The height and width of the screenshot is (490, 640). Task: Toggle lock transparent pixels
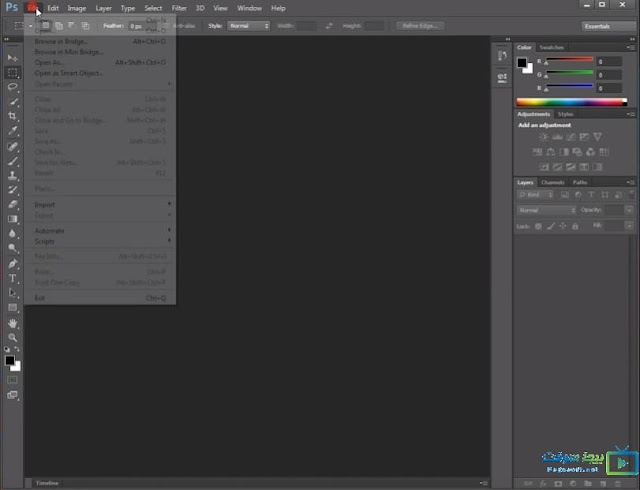[538, 226]
